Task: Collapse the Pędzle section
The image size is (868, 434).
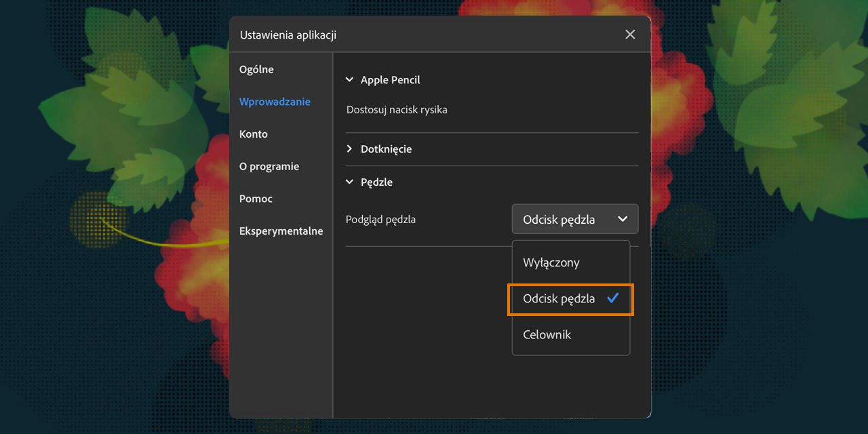Action: (x=349, y=182)
